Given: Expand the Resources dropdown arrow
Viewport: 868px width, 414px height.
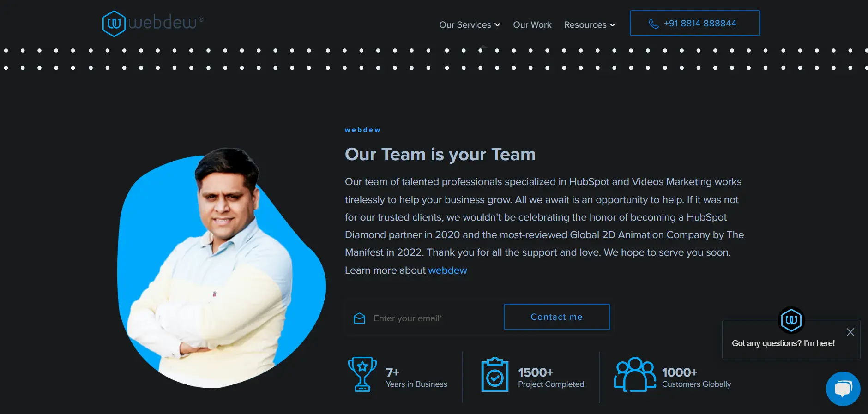Looking at the screenshot, I should click(x=612, y=25).
